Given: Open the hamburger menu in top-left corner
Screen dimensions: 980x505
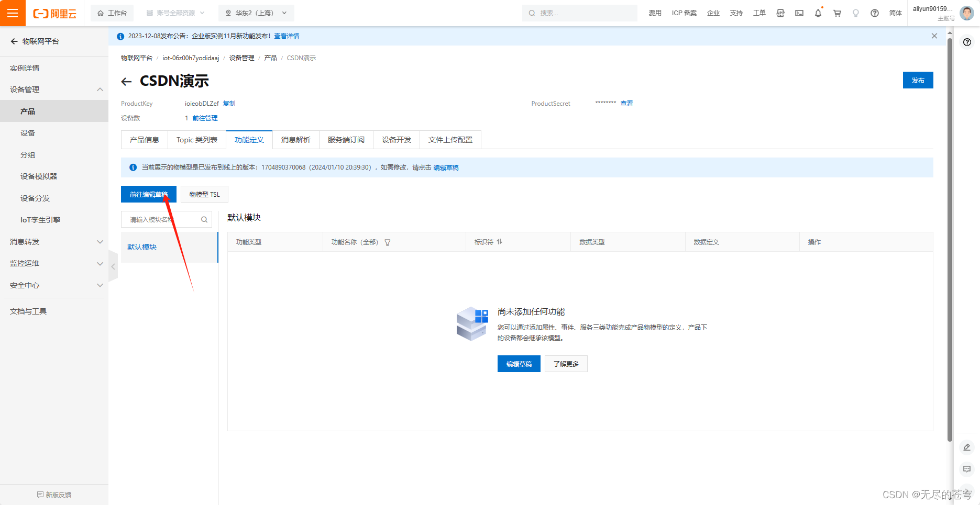Looking at the screenshot, I should (13, 13).
